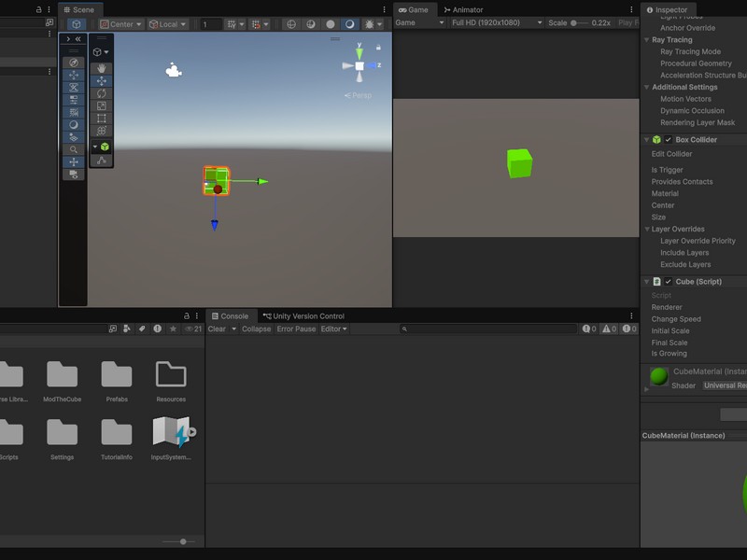
Task: Open the Console panel options menu
Action: (632, 316)
